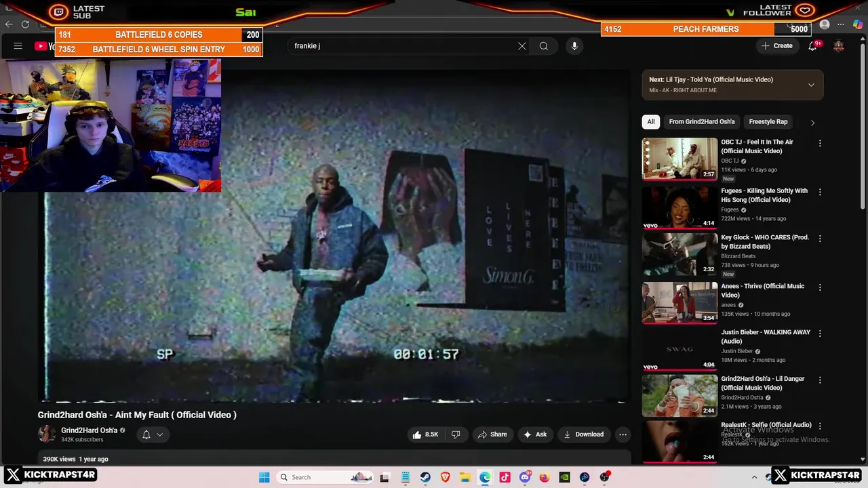The width and height of the screenshot is (868, 488).
Task: Go back in the browser
Action: (9, 24)
